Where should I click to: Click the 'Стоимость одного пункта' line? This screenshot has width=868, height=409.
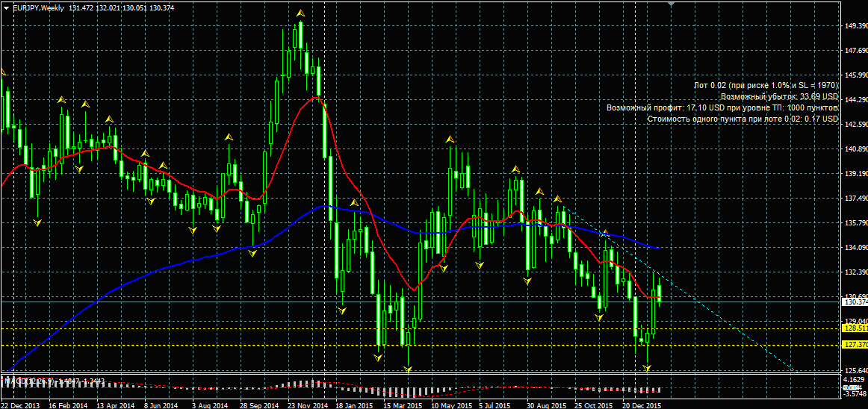pos(743,119)
